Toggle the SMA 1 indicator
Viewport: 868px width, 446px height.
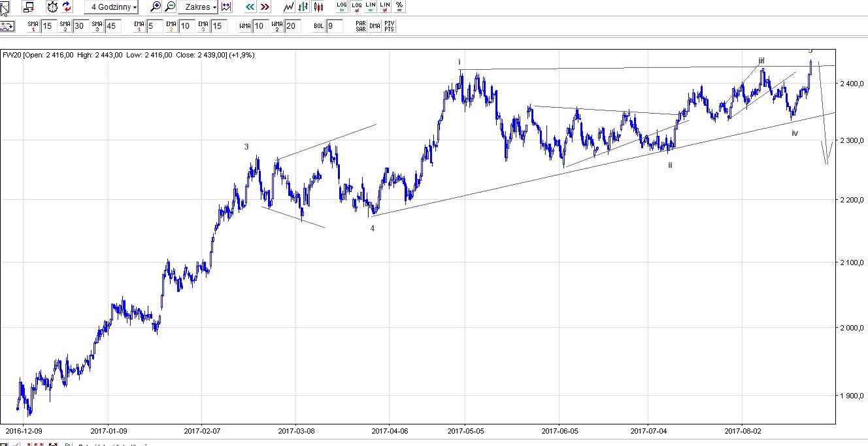(x=33, y=26)
